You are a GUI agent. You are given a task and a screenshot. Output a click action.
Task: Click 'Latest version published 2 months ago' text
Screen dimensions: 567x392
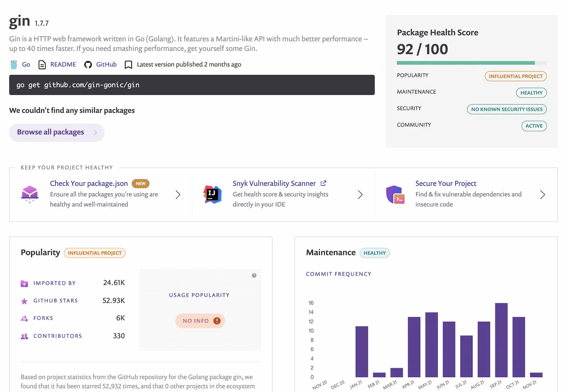coord(189,64)
